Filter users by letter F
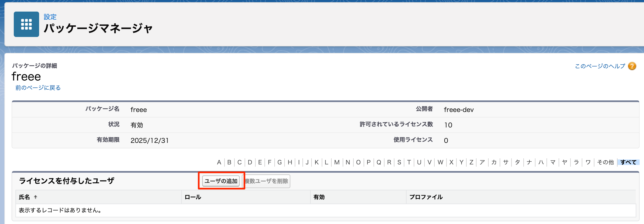Viewport: 644px width, 224px height. [269, 162]
